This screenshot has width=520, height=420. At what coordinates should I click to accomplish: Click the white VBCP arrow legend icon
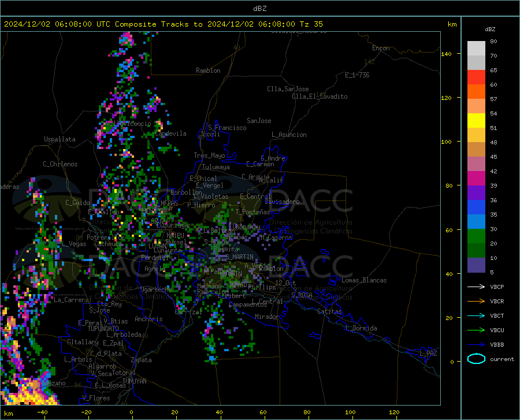(476, 287)
